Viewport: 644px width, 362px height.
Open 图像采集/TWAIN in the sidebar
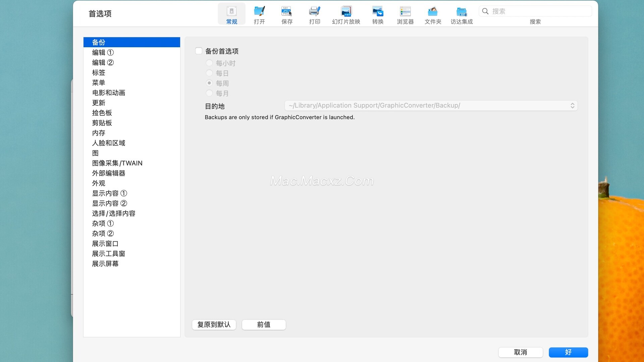117,163
